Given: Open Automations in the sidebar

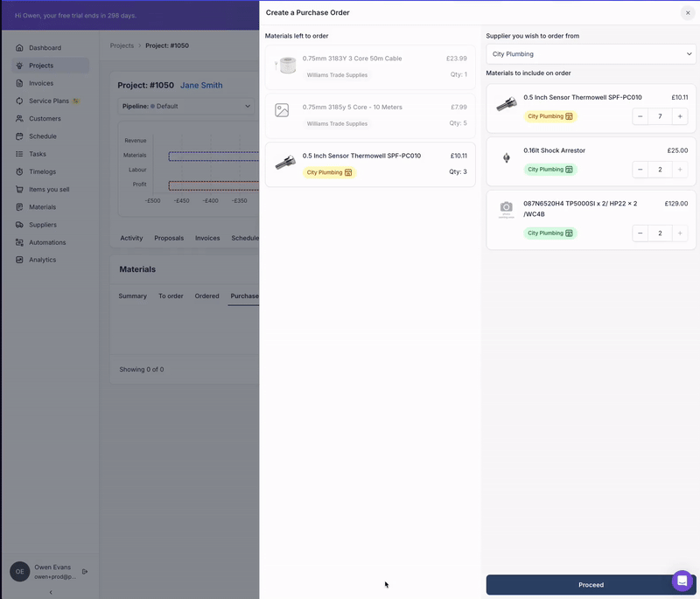Looking at the screenshot, I should coord(47,242).
